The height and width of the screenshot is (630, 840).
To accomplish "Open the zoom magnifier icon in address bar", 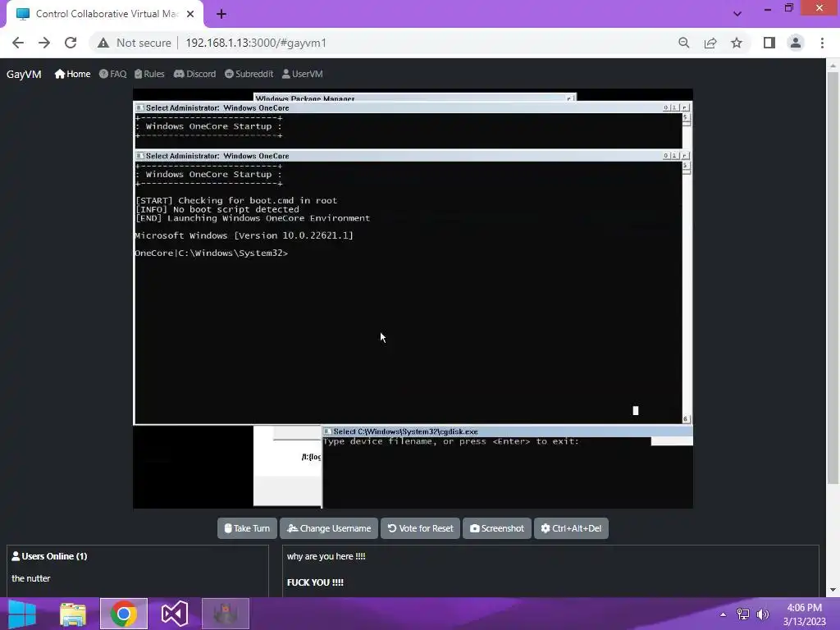I will (683, 43).
